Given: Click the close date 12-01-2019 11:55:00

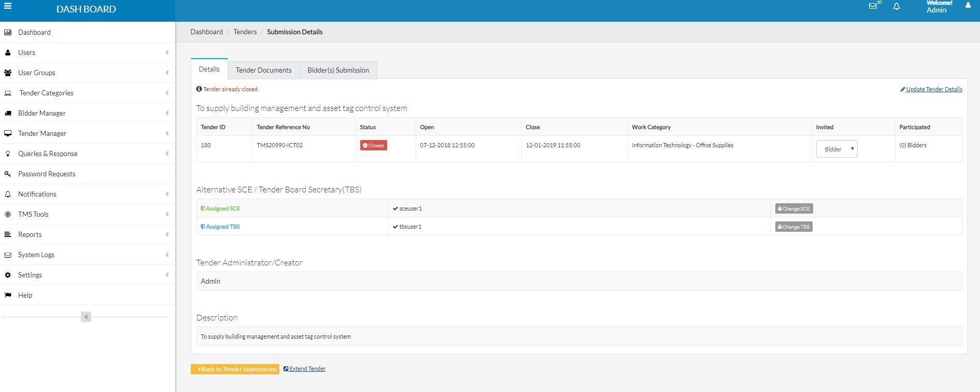Looking at the screenshot, I should coord(553,145).
